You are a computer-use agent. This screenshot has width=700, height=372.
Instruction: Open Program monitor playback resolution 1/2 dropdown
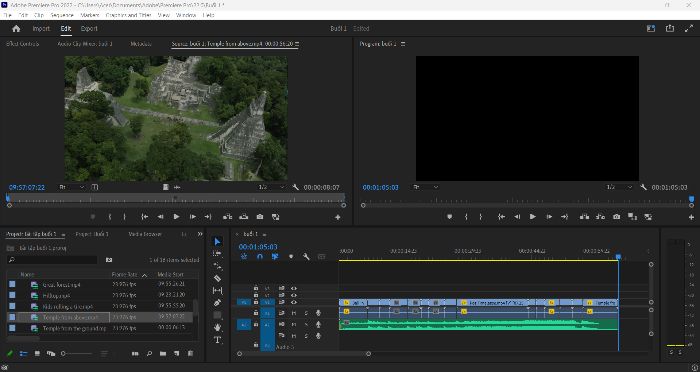pos(620,187)
